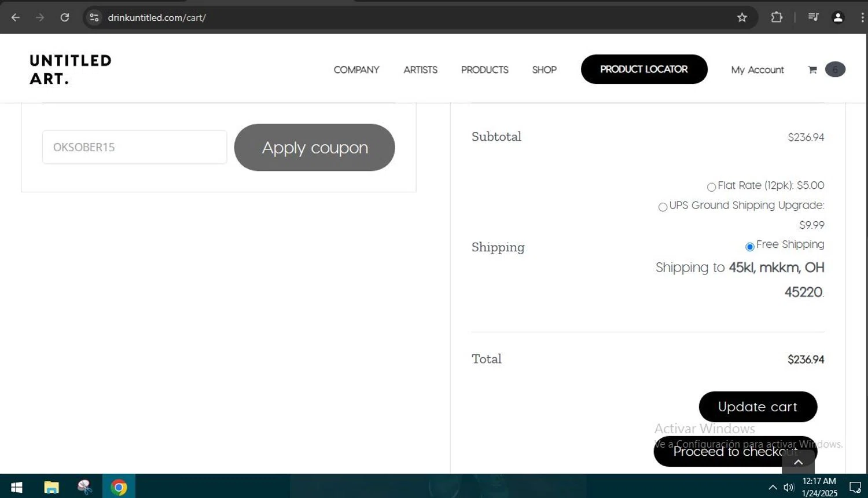Focus the coupon code input field

(135, 147)
